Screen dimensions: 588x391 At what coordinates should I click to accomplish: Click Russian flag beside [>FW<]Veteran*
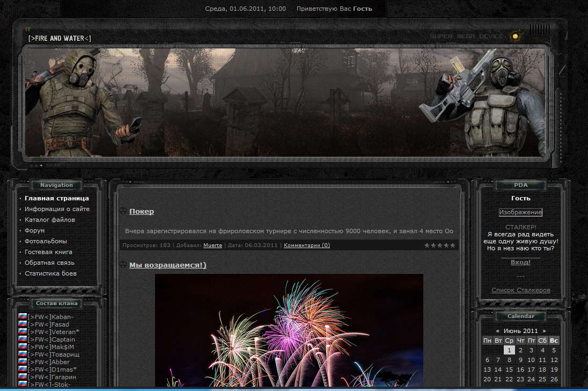coord(23,331)
